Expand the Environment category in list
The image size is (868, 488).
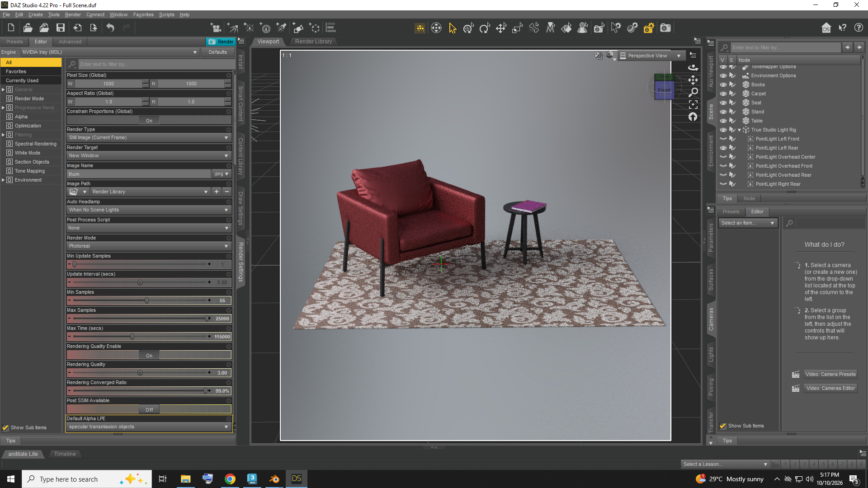tap(3, 180)
